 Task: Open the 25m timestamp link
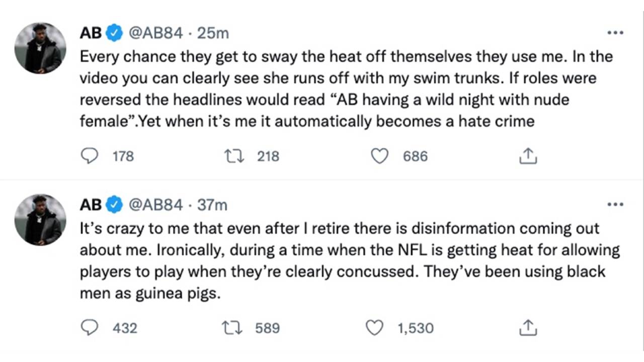213,33
